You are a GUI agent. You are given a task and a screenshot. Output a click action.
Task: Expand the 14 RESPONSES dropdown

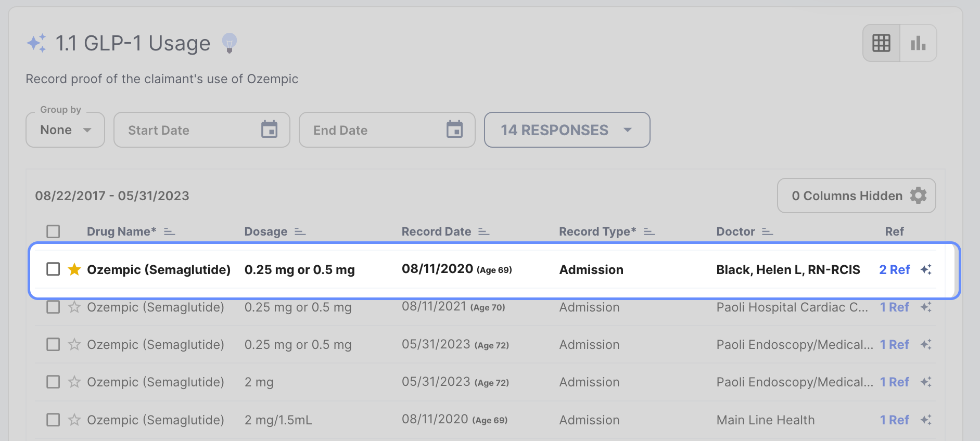pos(567,129)
